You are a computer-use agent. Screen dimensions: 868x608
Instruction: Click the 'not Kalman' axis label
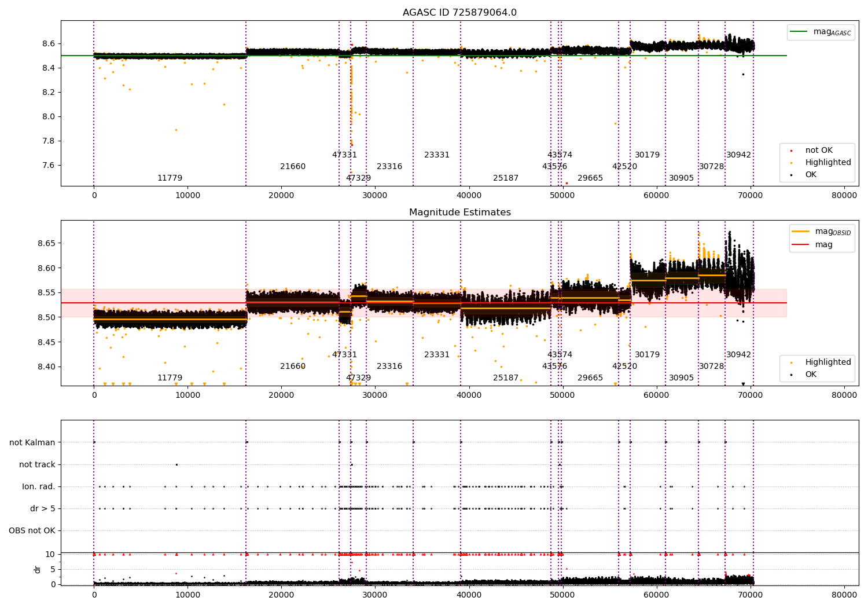(32, 443)
